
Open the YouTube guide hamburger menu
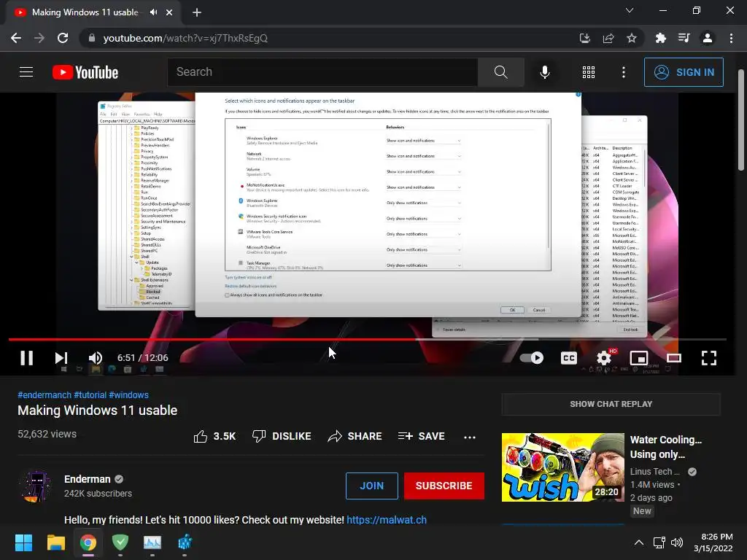pos(26,72)
